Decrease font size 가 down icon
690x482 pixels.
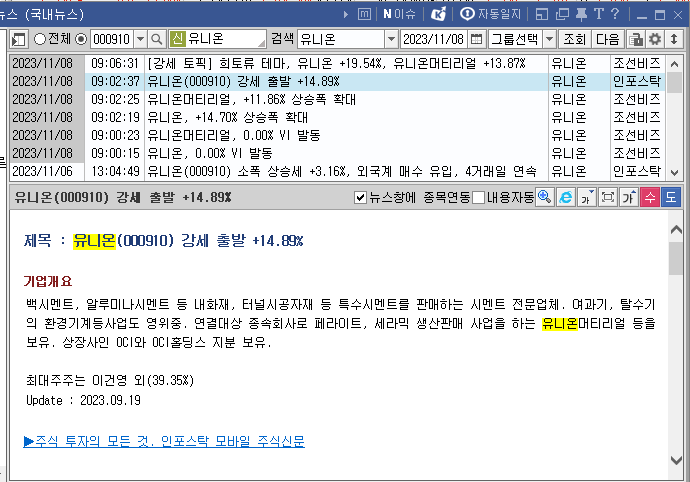[x=587, y=197]
